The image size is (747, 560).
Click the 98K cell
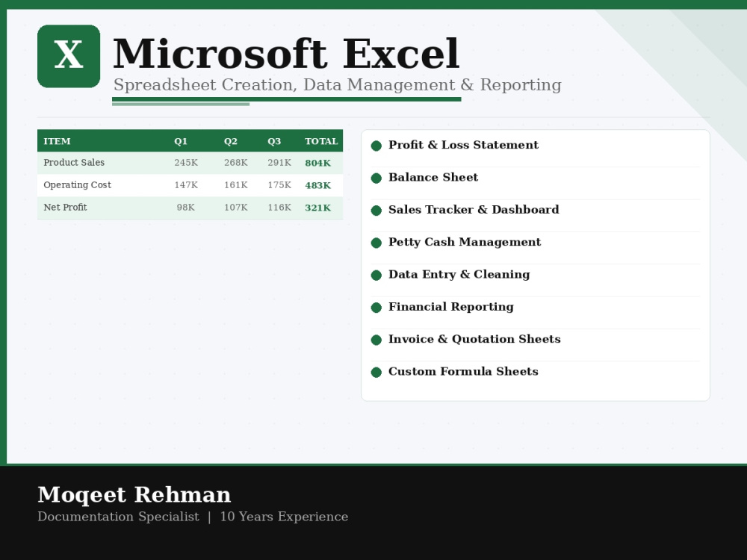coord(186,208)
